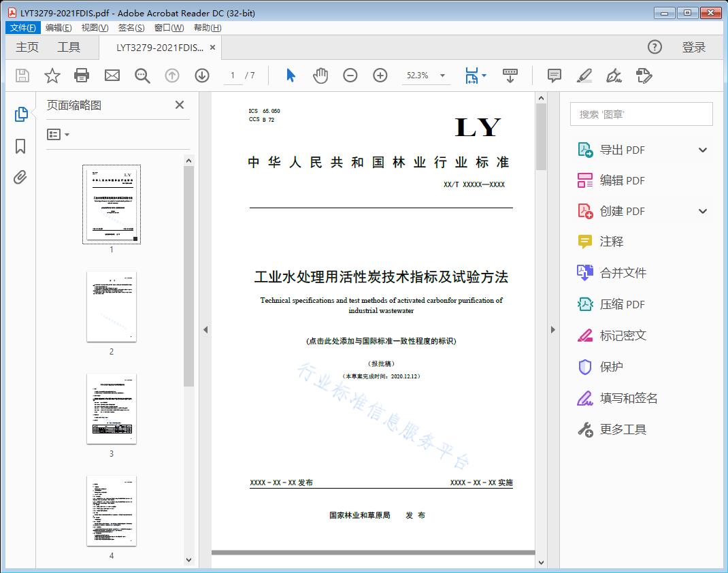This screenshot has width=728, height=573.
Task: Select page 2 thumbnail in sidebar
Action: pyautogui.click(x=111, y=307)
